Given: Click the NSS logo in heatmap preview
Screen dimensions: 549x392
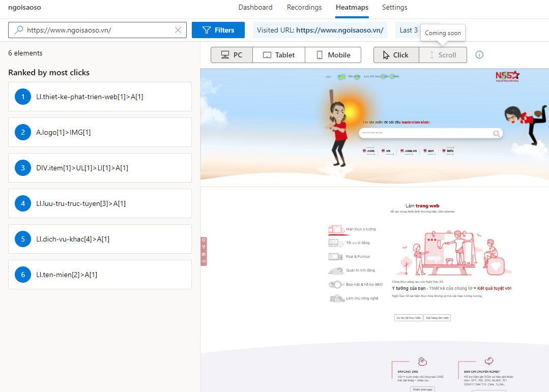Looking at the screenshot, I should point(507,77).
